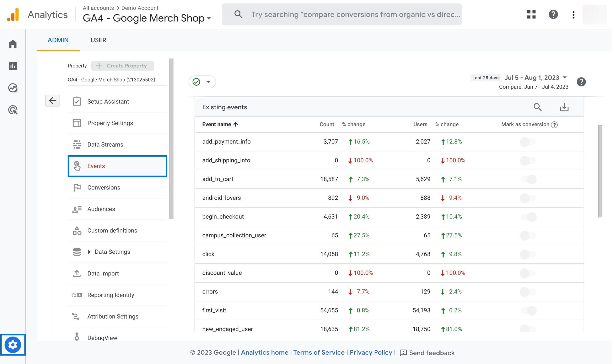Screen dimensions: 612x364
Task: Open Events in property menu
Action: pos(117,166)
